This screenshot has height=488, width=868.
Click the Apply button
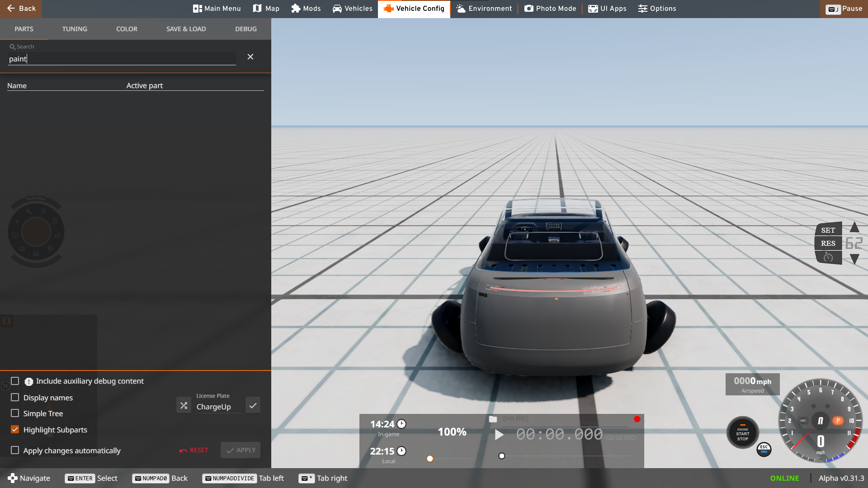[241, 450]
